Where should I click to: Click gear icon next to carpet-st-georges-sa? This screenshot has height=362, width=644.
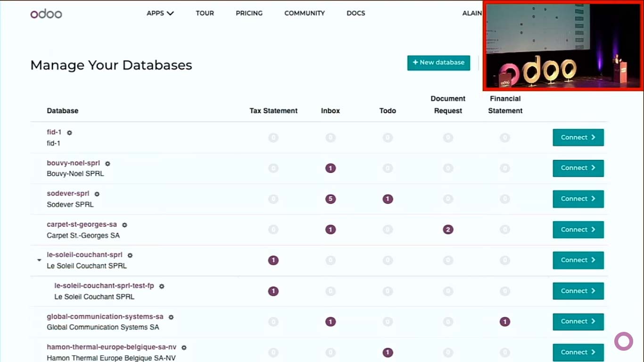(124, 225)
